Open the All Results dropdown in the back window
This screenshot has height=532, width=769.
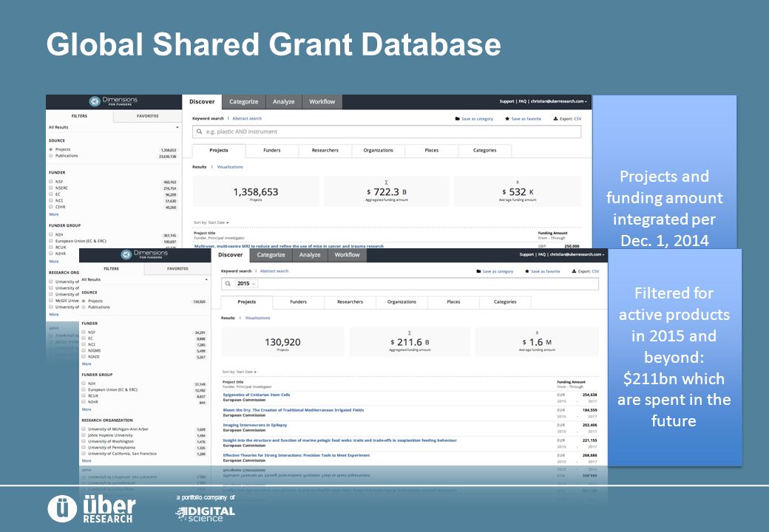pos(113,127)
